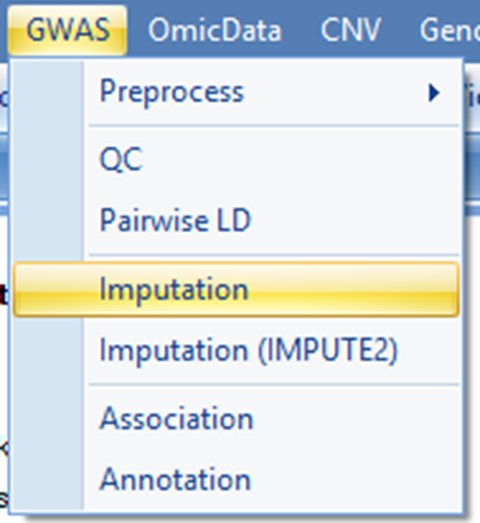Click the icon slot beside Imputation (IMPUTE2)
Viewport: 480px width, 523px height.
[x=49, y=350]
